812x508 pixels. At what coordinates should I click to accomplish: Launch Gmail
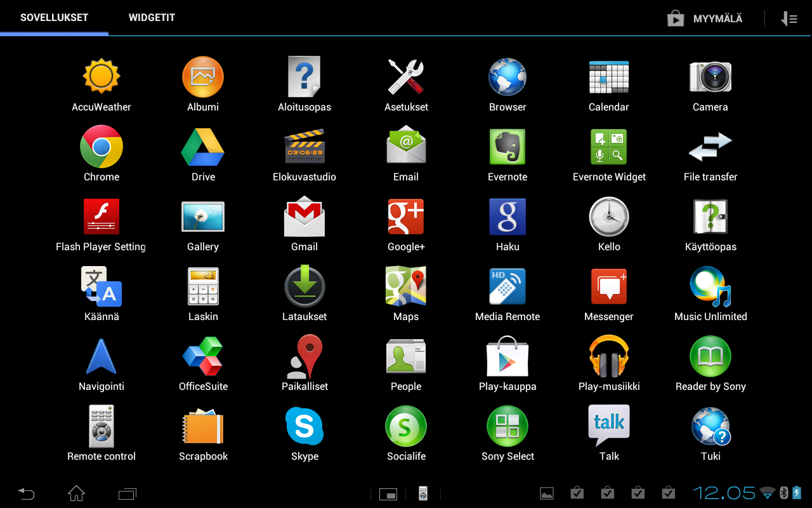(304, 217)
